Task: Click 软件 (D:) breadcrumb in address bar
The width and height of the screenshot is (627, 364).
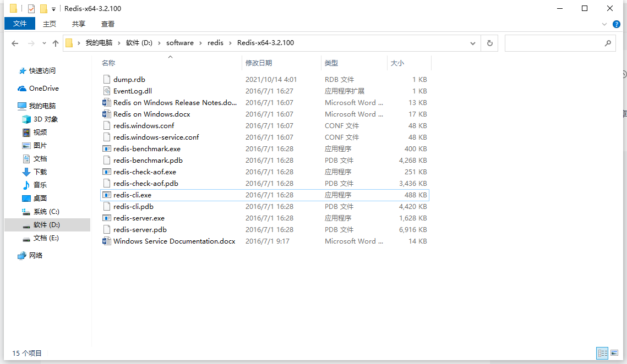Action: click(x=139, y=43)
